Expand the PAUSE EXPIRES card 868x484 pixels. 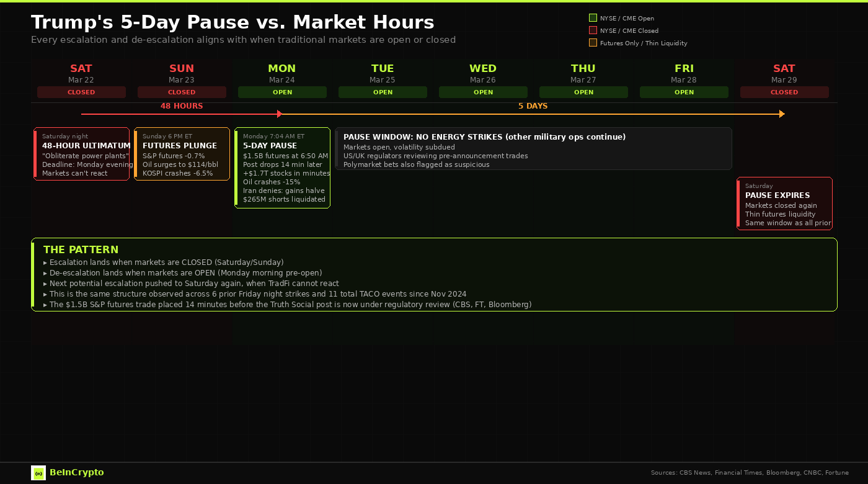pos(784,203)
